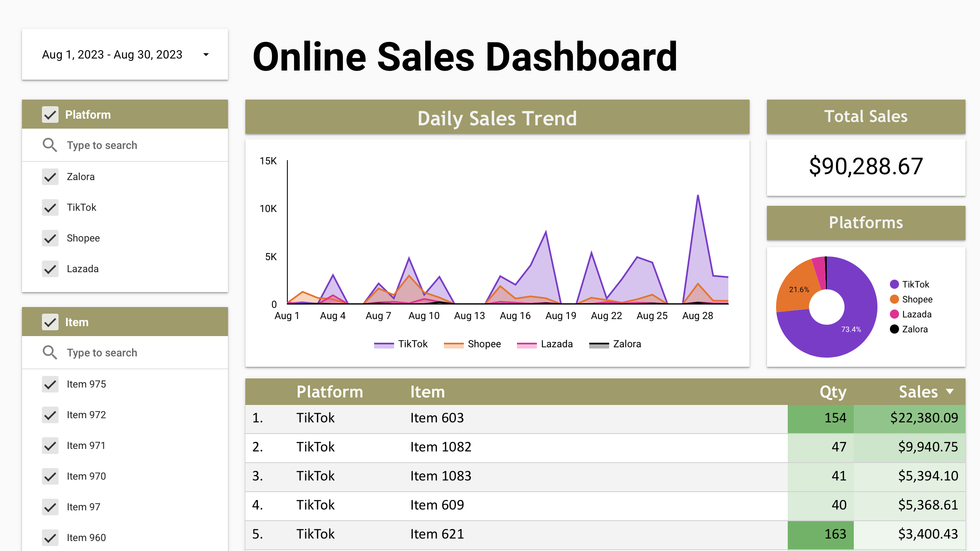Open the date range dropdown

coord(206,55)
